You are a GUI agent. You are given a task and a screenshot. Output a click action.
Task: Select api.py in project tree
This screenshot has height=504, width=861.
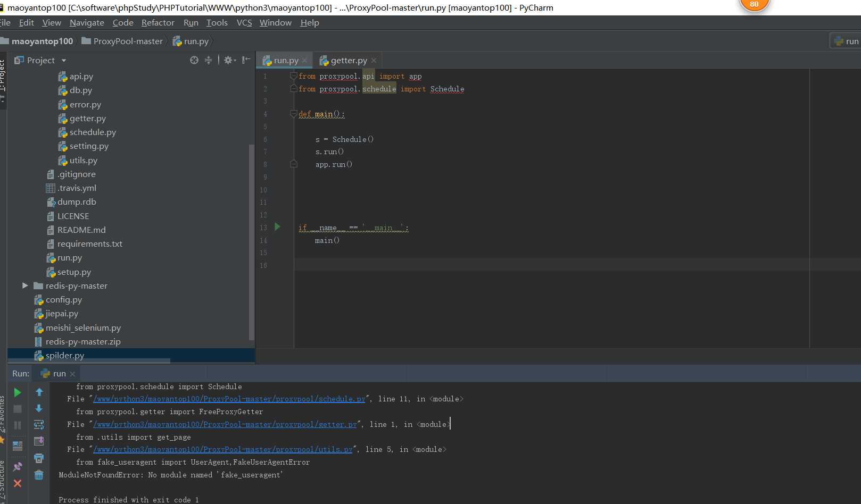pyautogui.click(x=76, y=76)
